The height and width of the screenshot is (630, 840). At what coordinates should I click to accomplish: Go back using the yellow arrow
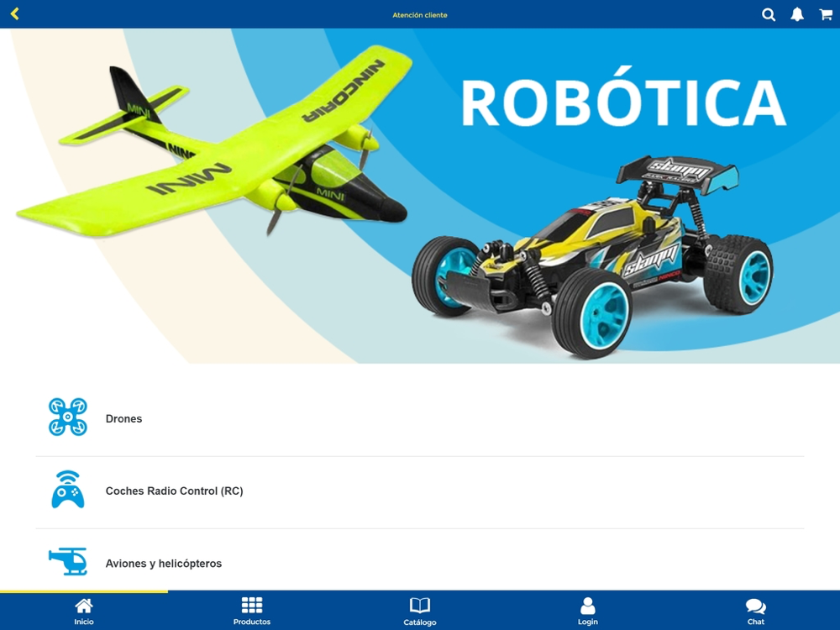tap(14, 14)
